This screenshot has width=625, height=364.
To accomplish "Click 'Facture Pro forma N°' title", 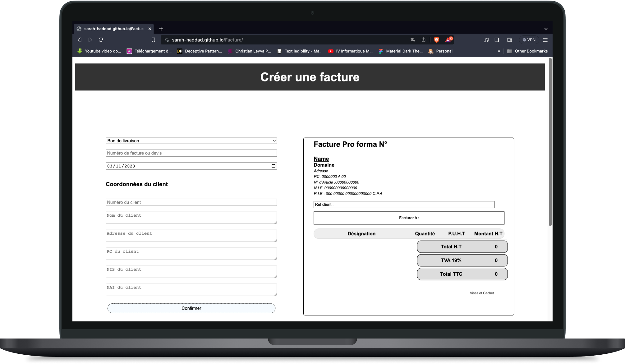I will (350, 144).
